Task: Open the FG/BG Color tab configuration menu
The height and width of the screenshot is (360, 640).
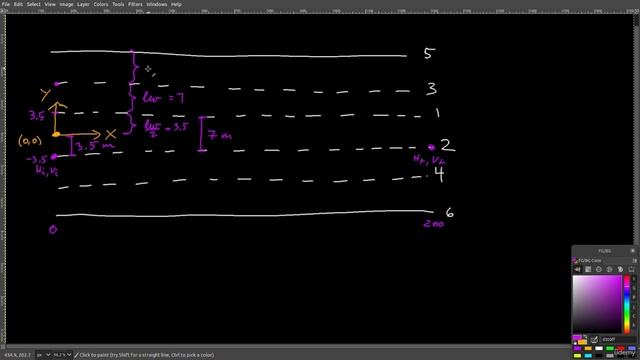Action: (x=634, y=260)
